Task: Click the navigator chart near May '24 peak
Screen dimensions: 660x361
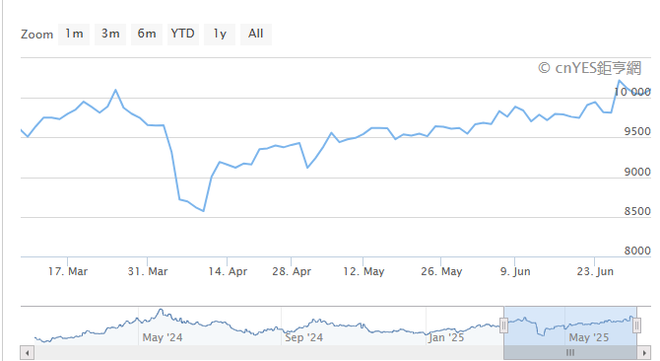Action: (160, 312)
